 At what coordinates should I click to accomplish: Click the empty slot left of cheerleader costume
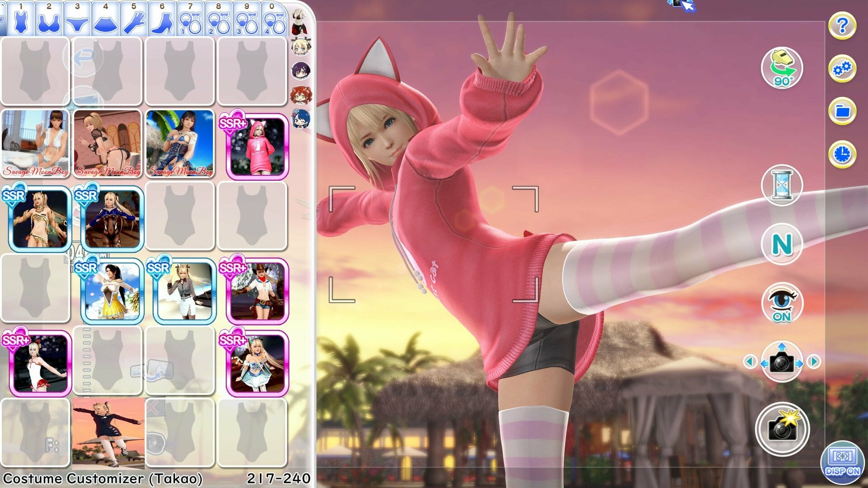point(36,288)
